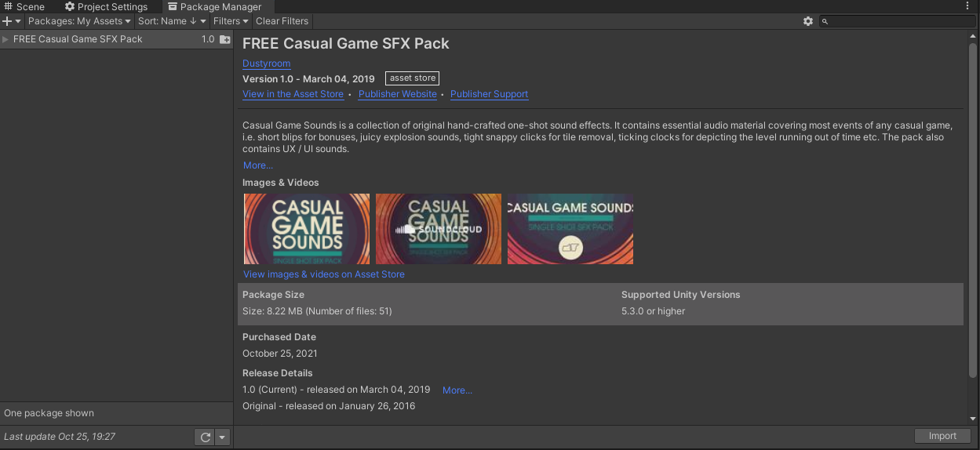
Task: Click the 1.0 version number in package list
Action: 208,39
